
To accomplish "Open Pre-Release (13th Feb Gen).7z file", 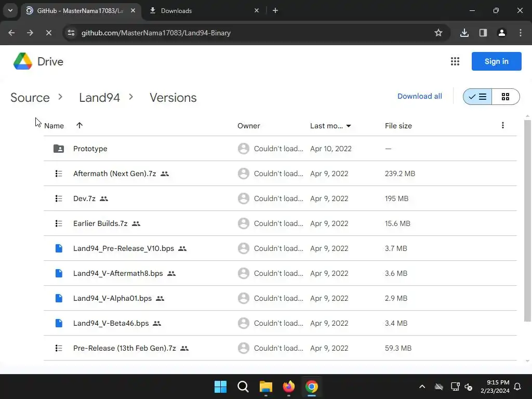I will [x=125, y=348].
